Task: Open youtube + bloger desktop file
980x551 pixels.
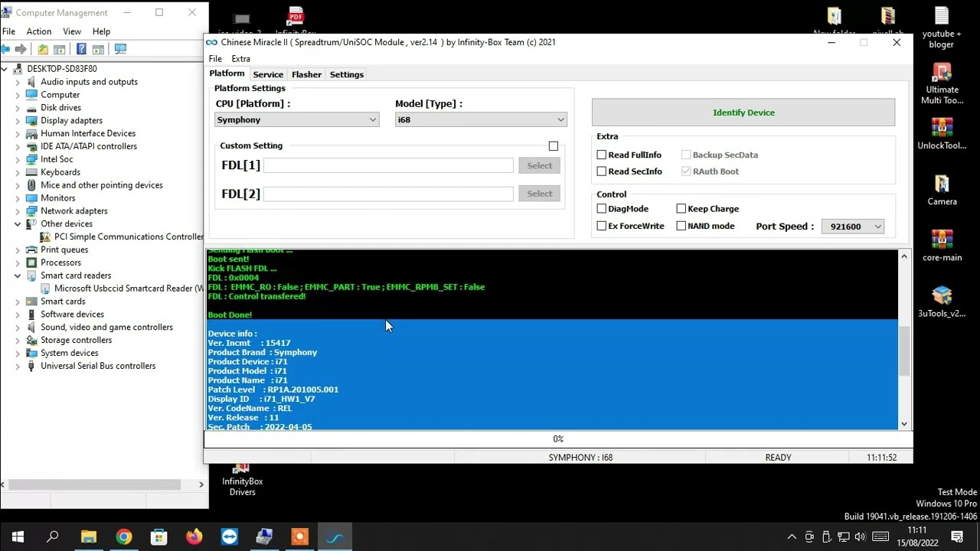Action: pyautogui.click(x=942, y=28)
